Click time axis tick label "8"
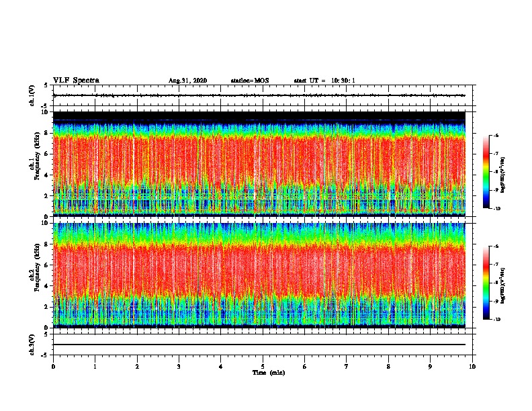The image size is (532, 411). [388, 367]
